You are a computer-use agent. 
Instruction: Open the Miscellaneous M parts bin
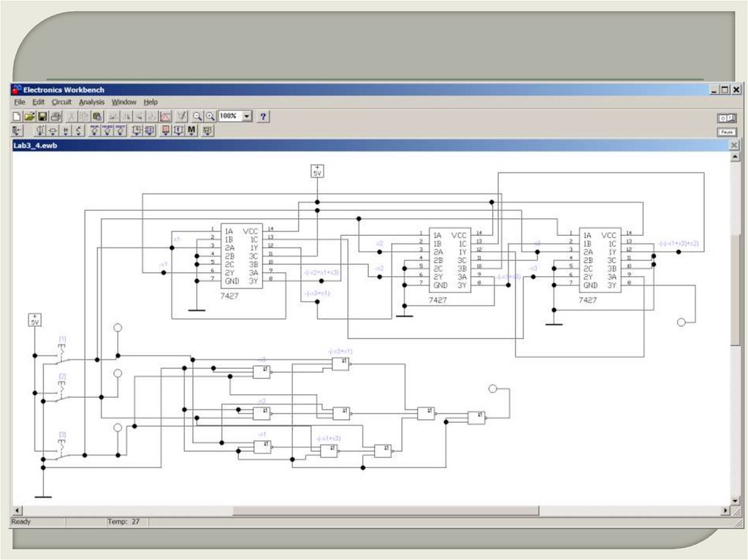[x=191, y=130]
